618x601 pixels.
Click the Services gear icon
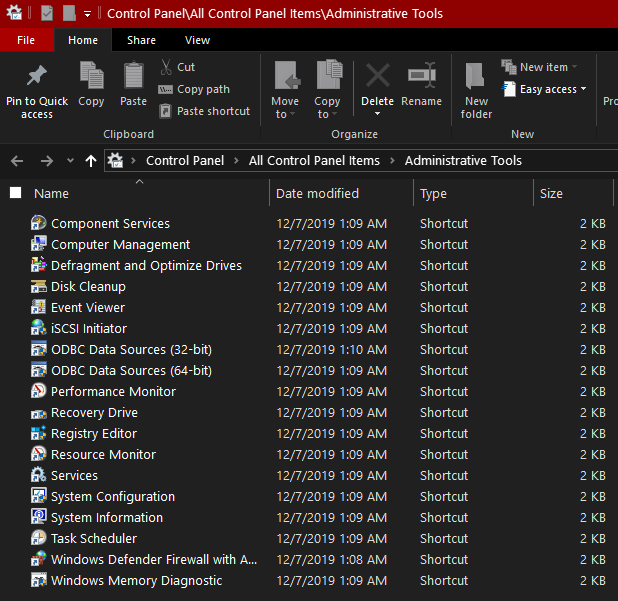(39, 475)
